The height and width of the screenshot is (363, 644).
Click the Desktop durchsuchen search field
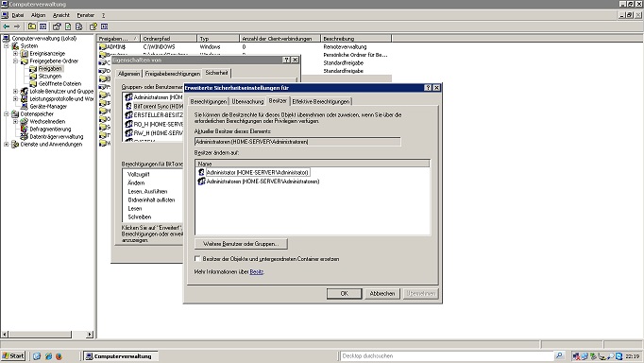click(447, 356)
